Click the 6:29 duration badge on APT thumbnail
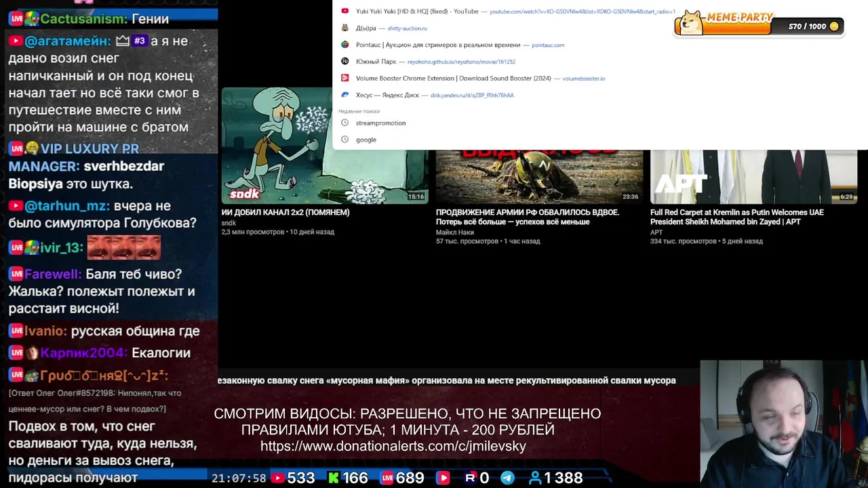The image size is (868, 488). point(846,197)
